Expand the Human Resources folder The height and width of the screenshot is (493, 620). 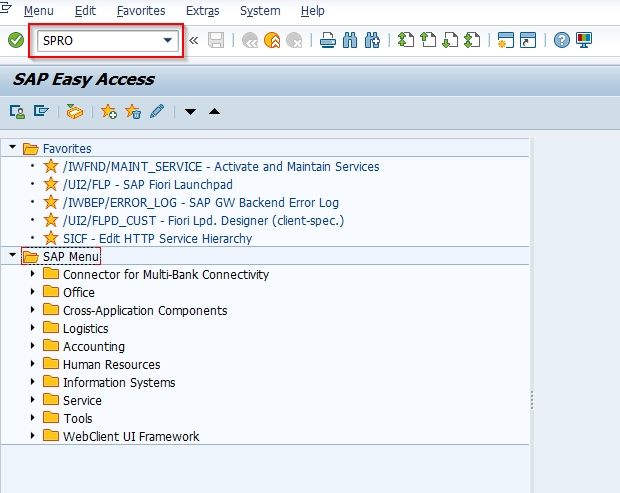point(33,363)
